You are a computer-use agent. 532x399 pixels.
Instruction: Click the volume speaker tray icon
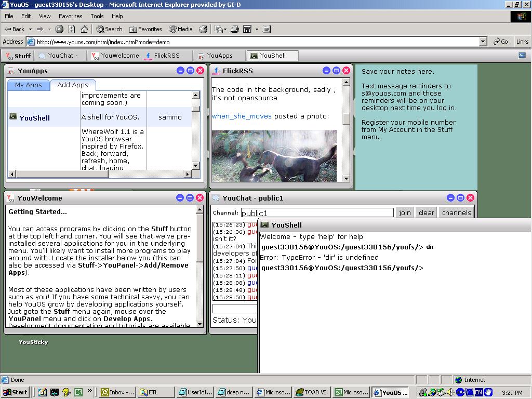(450, 393)
